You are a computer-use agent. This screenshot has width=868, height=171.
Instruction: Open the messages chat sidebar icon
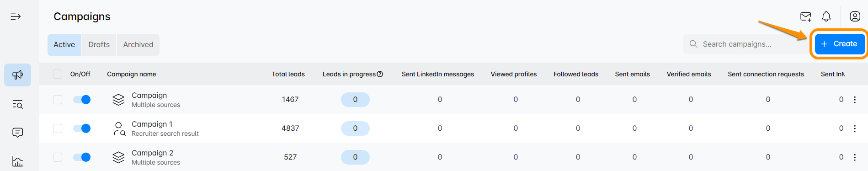click(17, 133)
